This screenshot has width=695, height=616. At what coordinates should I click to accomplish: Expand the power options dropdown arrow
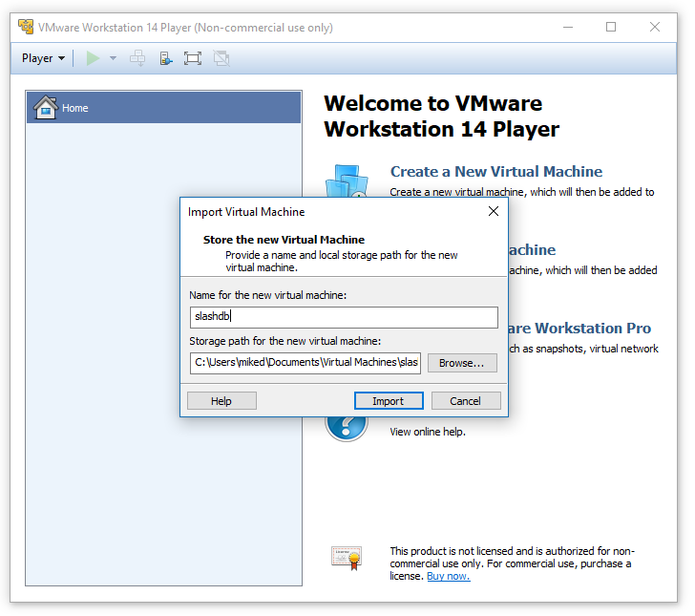tap(113, 58)
